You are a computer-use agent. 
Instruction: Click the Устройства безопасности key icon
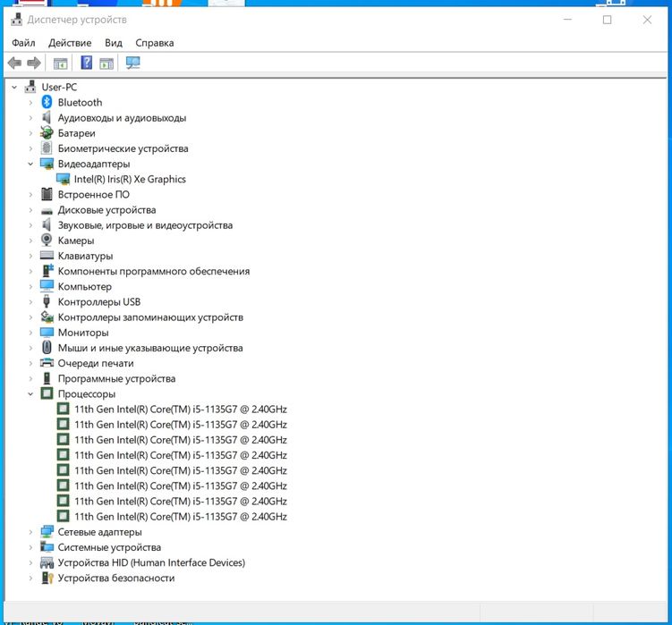(47, 578)
